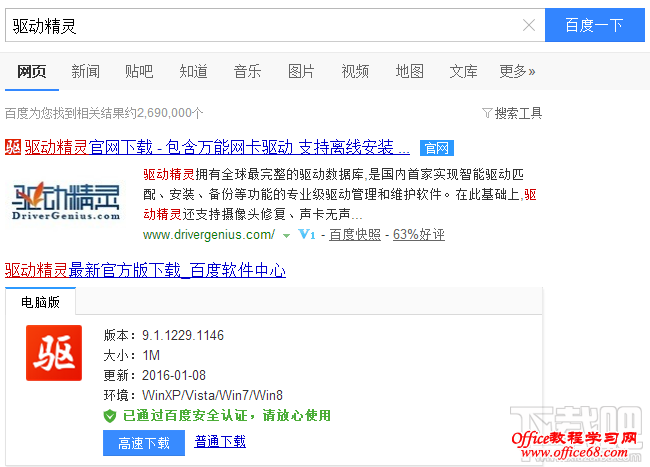Click the result count text 2,690,000个
Screen dimensions: 650x467
tap(170, 113)
